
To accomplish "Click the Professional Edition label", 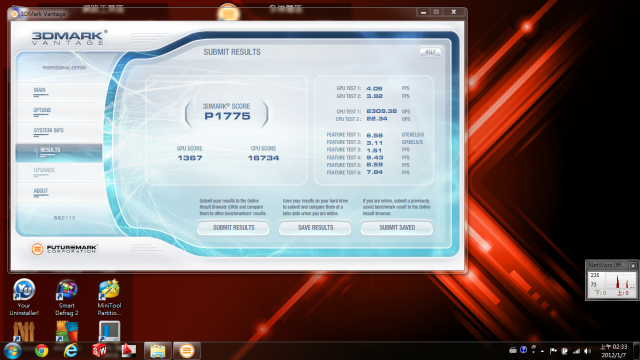I will coord(64,68).
